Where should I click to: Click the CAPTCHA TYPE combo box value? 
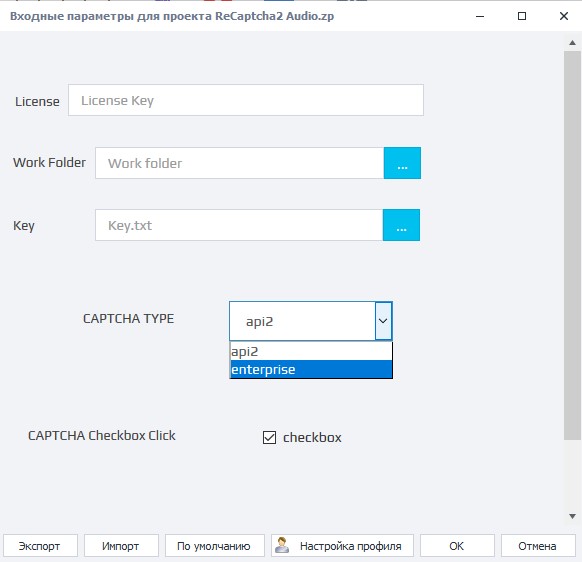click(302, 321)
